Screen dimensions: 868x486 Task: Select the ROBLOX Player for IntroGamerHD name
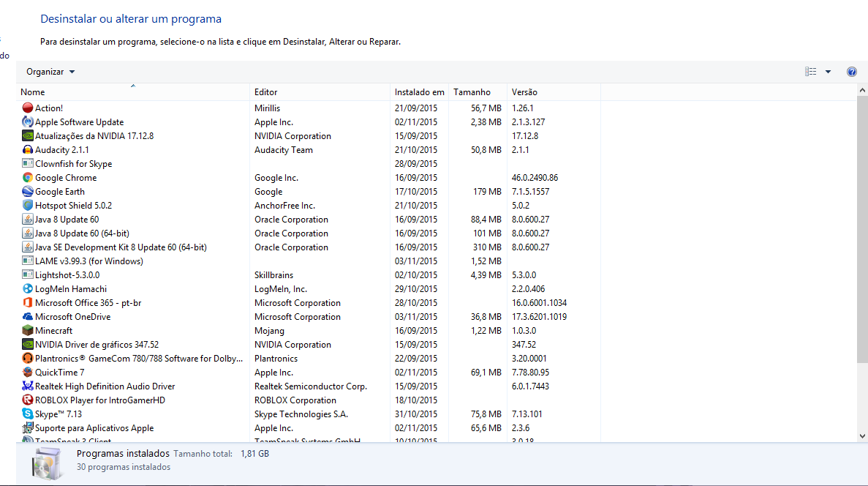100,400
